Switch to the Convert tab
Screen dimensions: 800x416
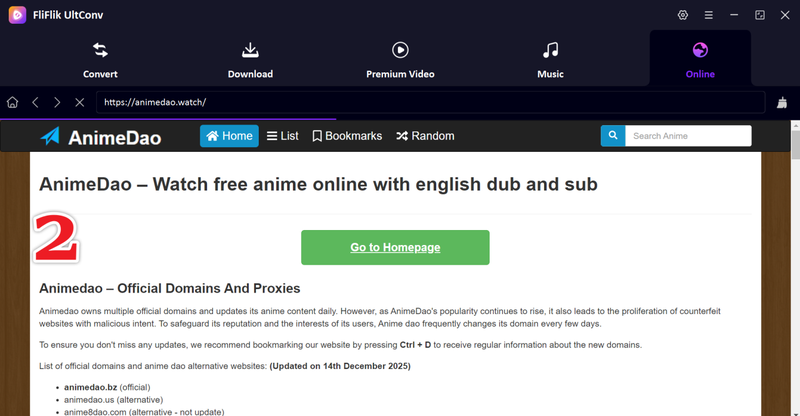pyautogui.click(x=101, y=60)
